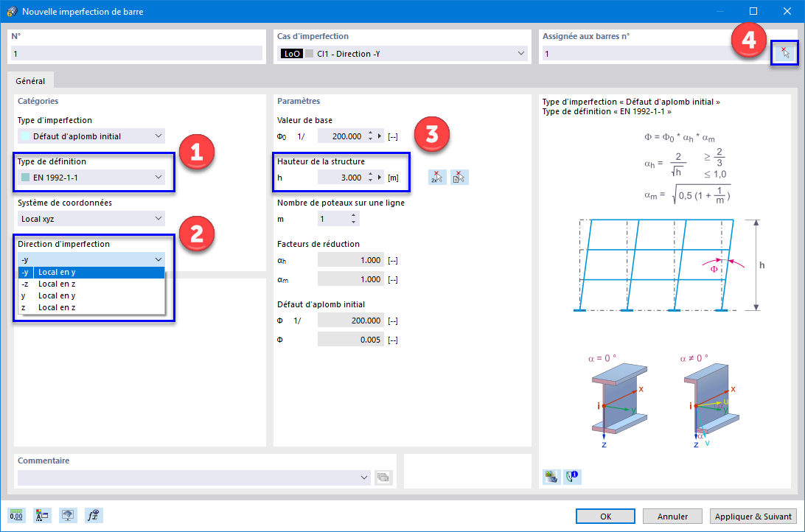Click the EN 1992-1-1 teal color swatch
Image resolution: width=805 pixels, height=532 pixels.
click(25, 178)
